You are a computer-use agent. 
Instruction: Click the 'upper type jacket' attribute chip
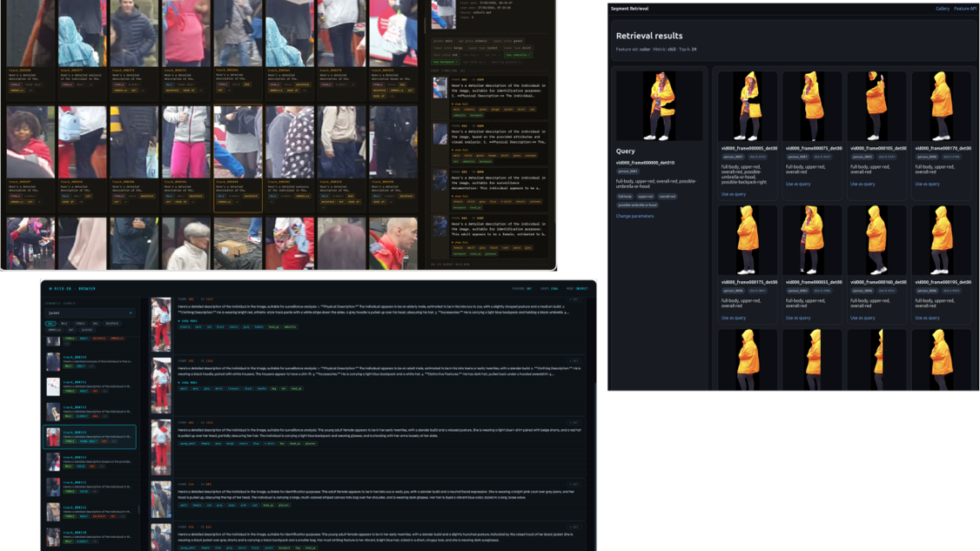(x=483, y=48)
